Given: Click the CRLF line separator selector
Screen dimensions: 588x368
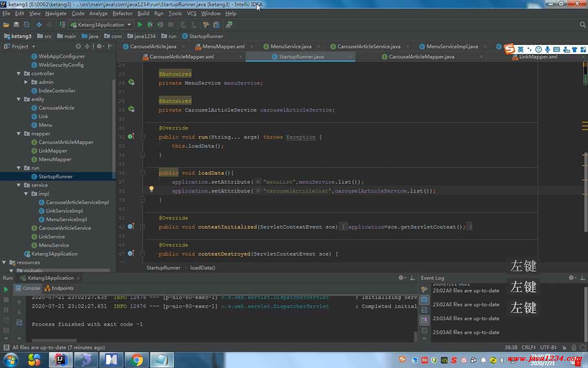Looking at the screenshot, I should [x=528, y=347].
